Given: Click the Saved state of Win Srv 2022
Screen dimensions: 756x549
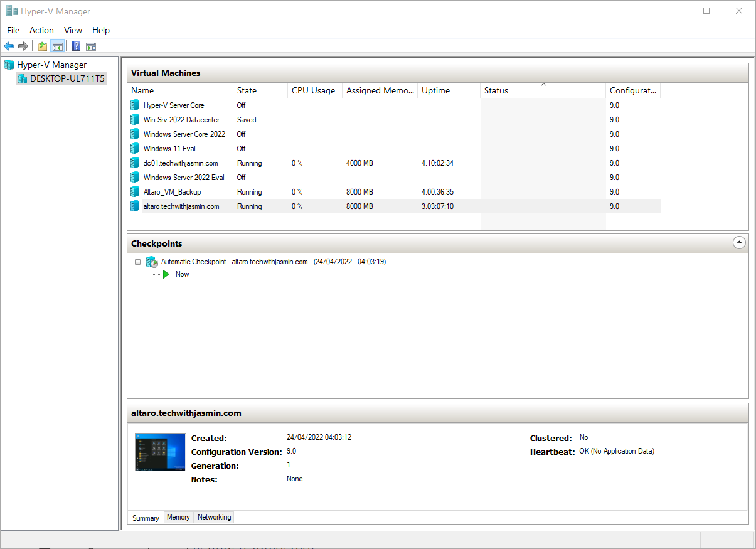Looking at the screenshot, I should point(247,120).
